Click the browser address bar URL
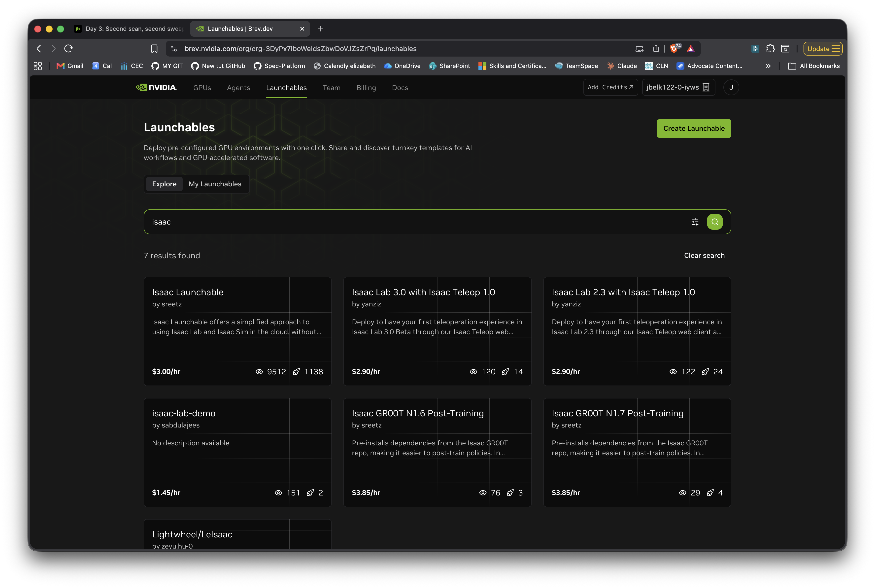The width and height of the screenshot is (875, 588). (301, 49)
